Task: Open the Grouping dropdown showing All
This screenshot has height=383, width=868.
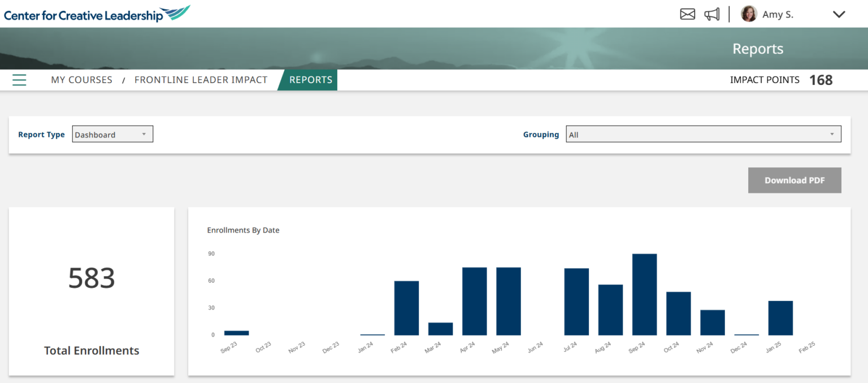Action: (x=703, y=134)
